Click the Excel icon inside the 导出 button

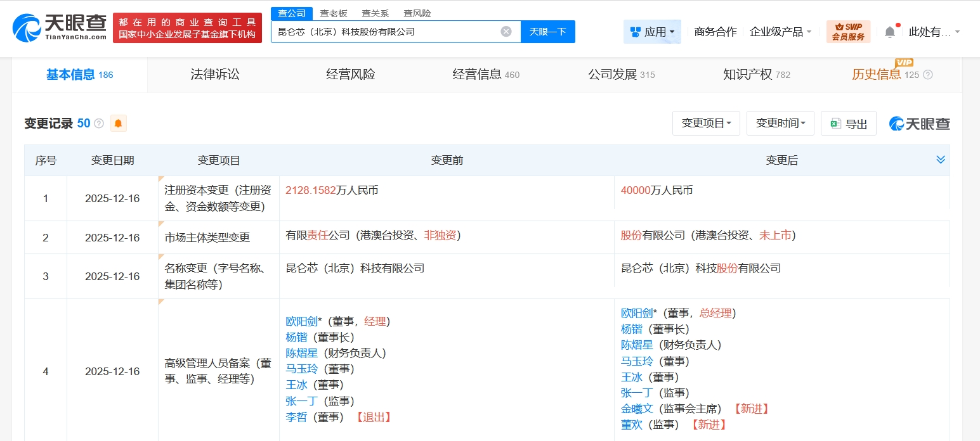point(835,123)
